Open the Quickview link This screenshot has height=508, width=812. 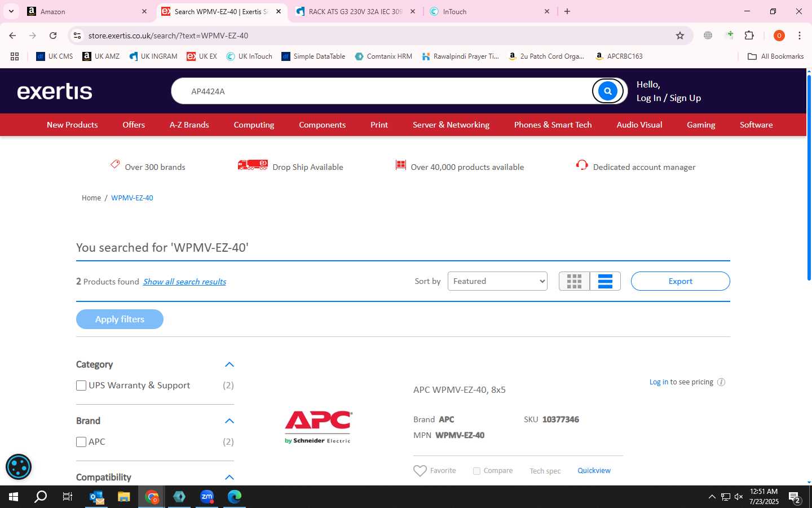(594, 471)
